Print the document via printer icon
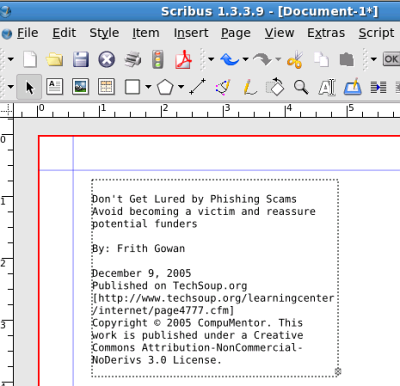Image resolution: width=400 pixels, height=386 pixels. tap(133, 60)
